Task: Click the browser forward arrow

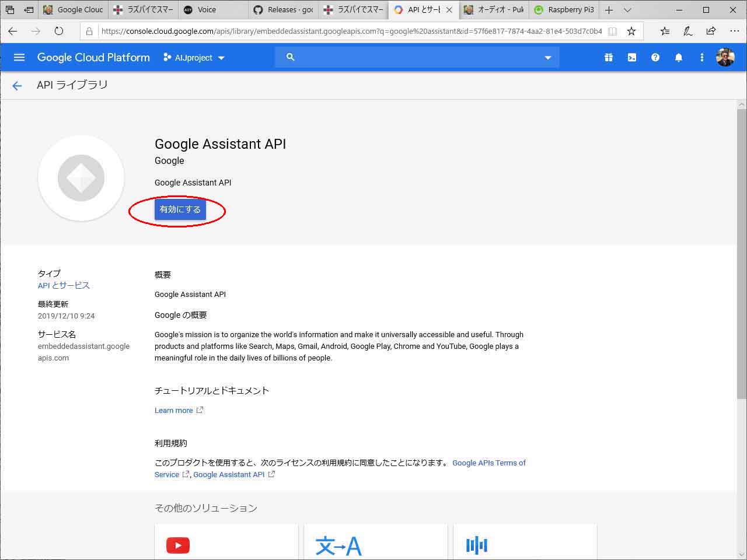Action: pyautogui.click(x=36, y=31)
